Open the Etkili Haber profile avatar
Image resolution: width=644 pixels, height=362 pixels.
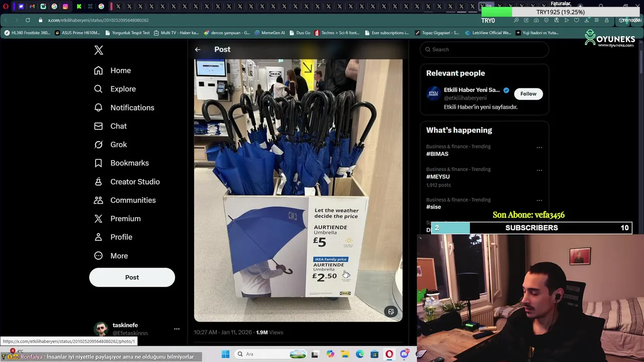[433, 94]
